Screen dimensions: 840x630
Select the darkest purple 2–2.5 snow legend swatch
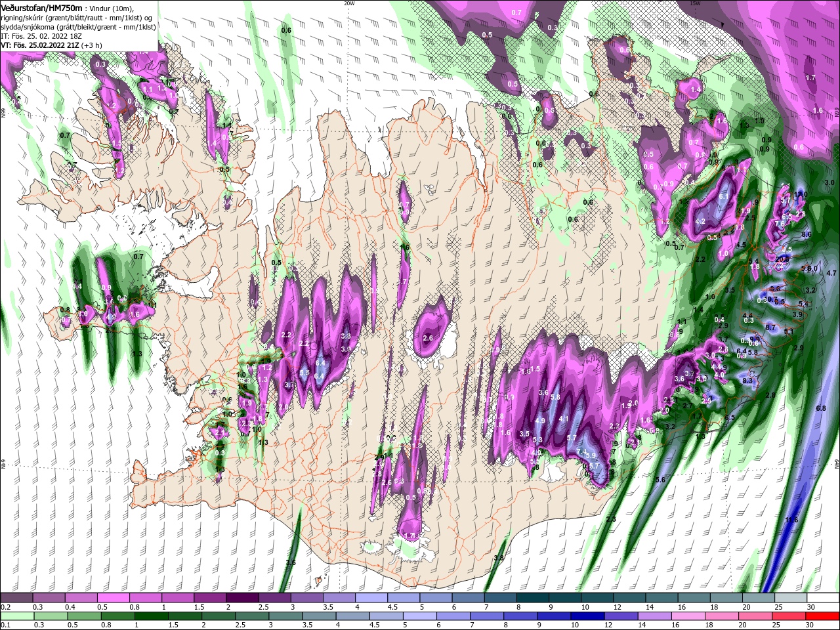241,598
